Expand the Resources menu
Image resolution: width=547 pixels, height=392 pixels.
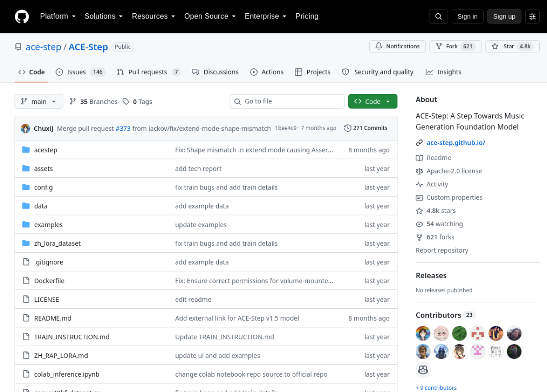(x=153, y=16)
